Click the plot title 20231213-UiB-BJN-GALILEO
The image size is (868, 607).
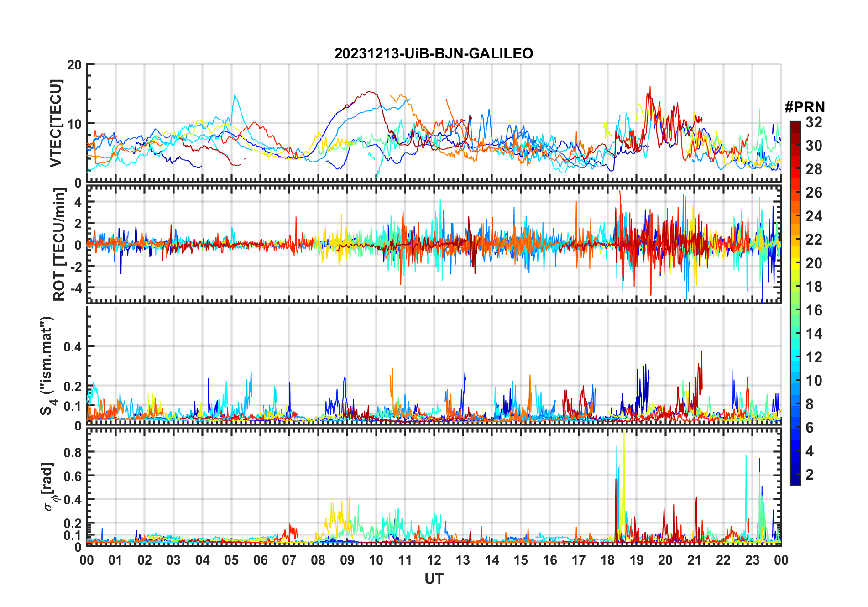[x=434, y=53]
